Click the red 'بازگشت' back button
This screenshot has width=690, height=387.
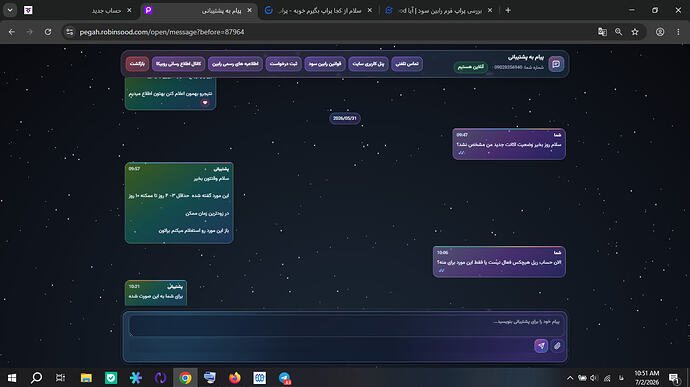(137, 64)
